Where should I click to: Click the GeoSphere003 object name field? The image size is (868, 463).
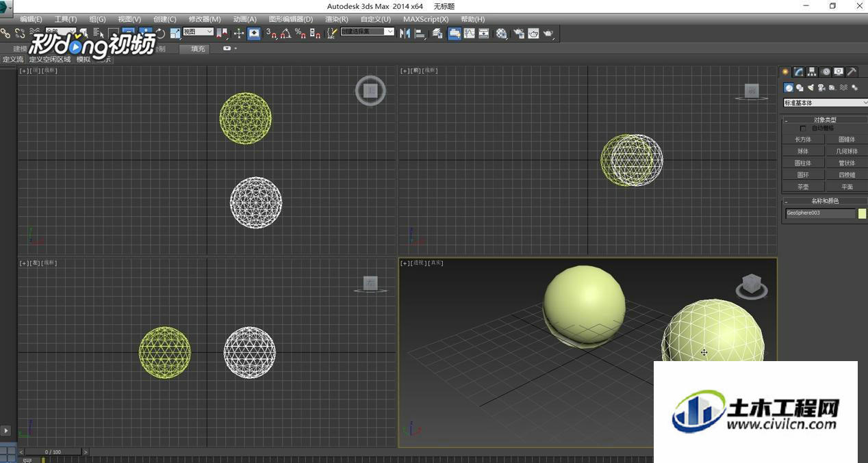pyautogui.click(x=820, y=213)
